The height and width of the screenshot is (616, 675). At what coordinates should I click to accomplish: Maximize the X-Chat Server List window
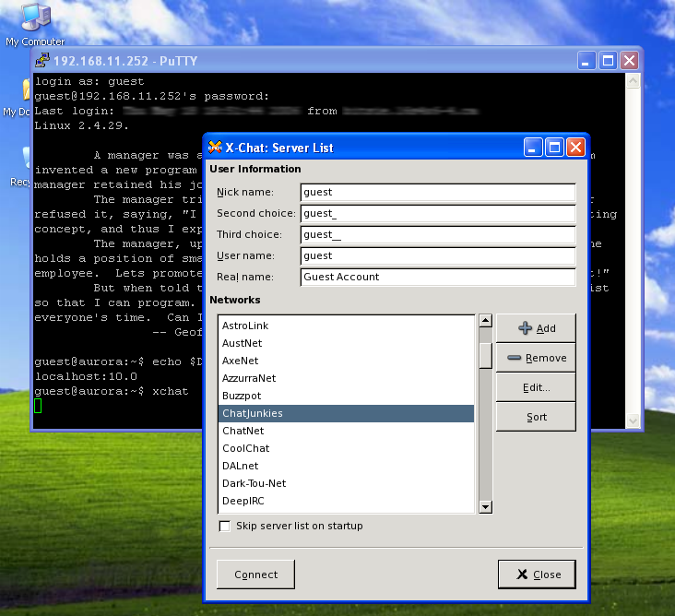coord(554,148)
